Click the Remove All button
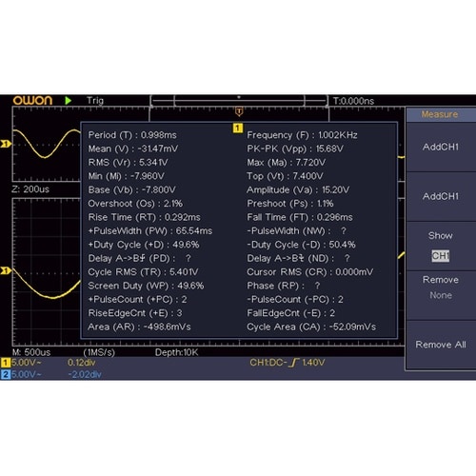The width and height of the screenshot is (476, 476). (441, 345)
